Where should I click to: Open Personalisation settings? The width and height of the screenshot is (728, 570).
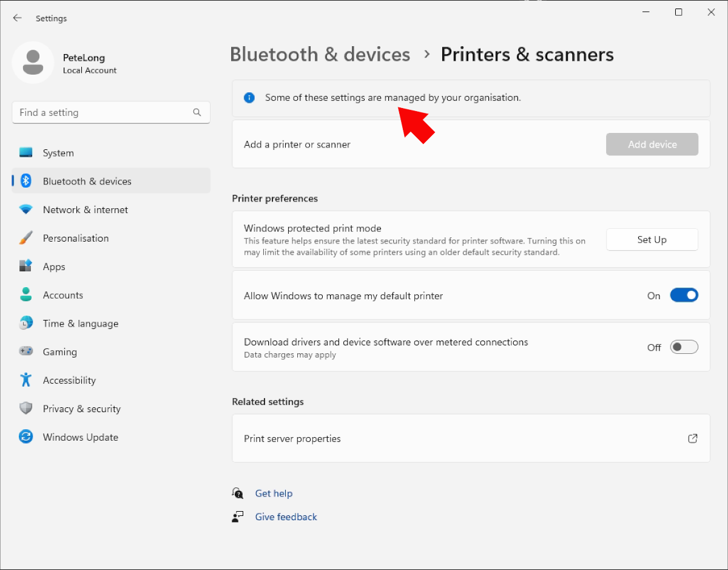pyautogui.click(x=111, y=238)
